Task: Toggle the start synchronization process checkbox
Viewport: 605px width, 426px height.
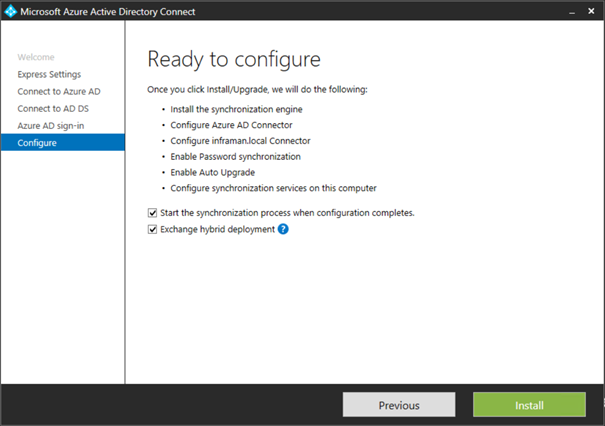Action: pos(152,212)
